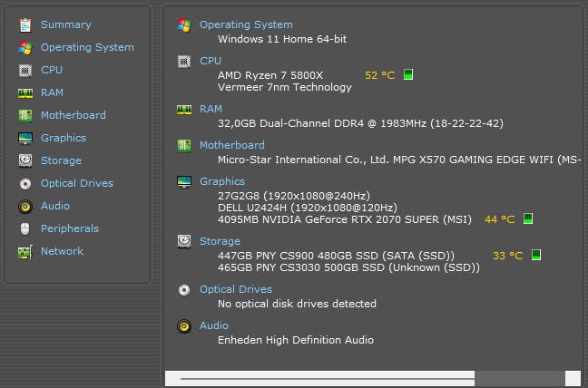Screen dimensions: 588x388
Task: Click the RAM stick icon in sidebar
Action: point(25,92)
